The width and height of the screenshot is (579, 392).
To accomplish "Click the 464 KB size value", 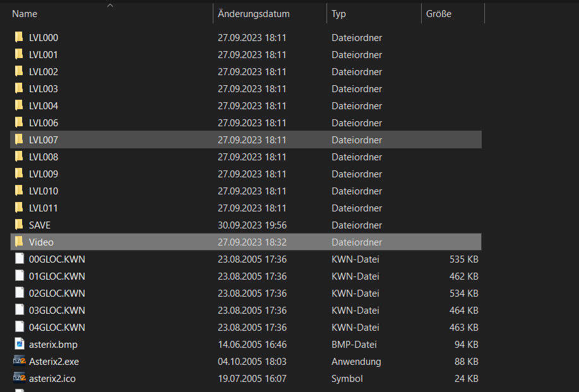I will coord(464,311).
